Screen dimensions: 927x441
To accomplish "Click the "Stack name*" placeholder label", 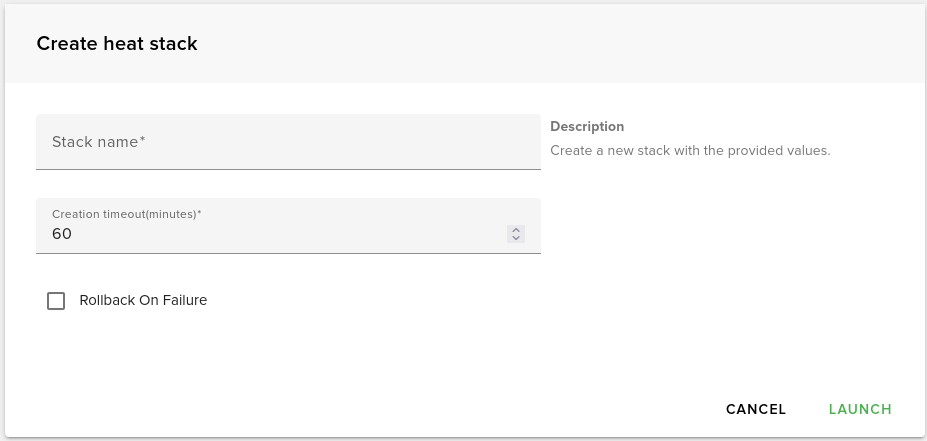I will 98,142.
